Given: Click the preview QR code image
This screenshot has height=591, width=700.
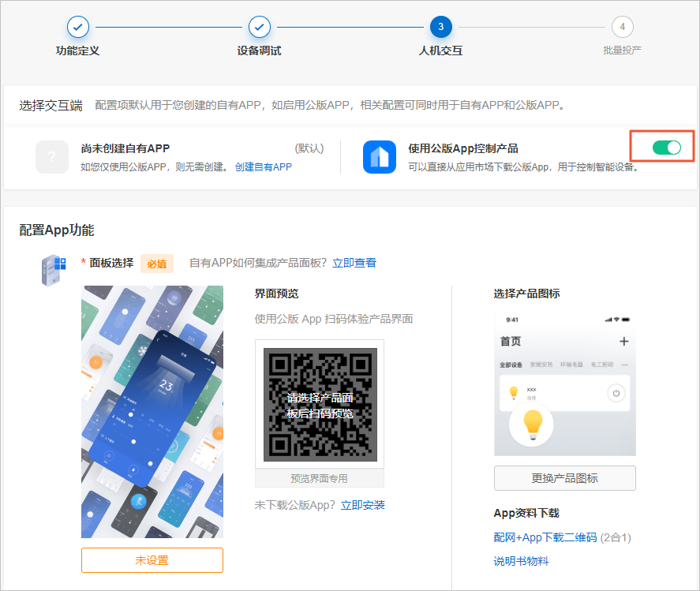Looking at the screenshot, I should (320, 405).
